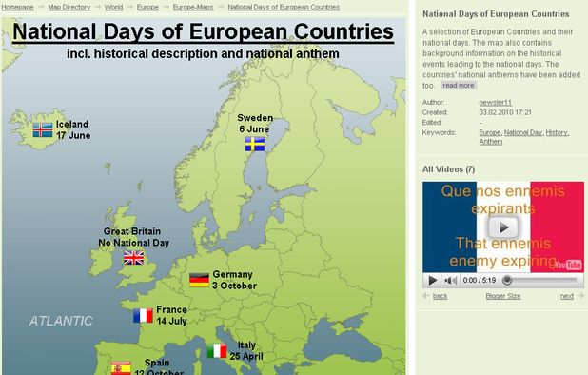Click the French flag video thumbnail

503,227
